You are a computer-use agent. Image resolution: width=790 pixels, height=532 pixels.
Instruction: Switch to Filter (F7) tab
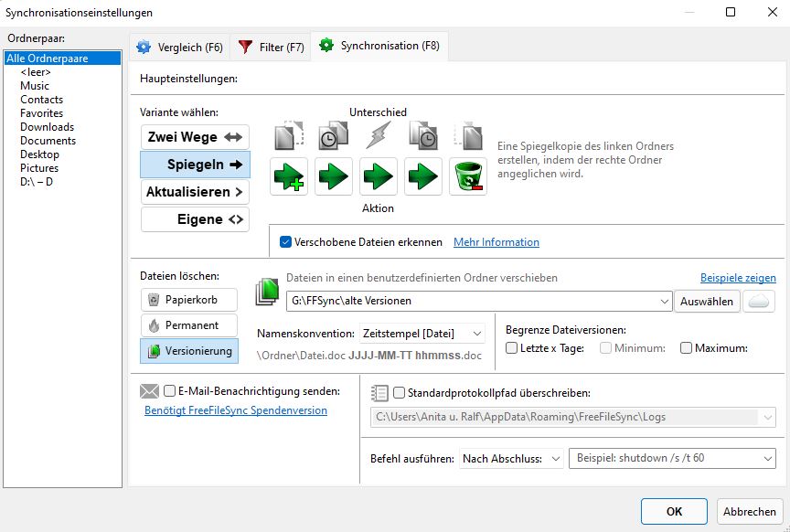[271, 48]
